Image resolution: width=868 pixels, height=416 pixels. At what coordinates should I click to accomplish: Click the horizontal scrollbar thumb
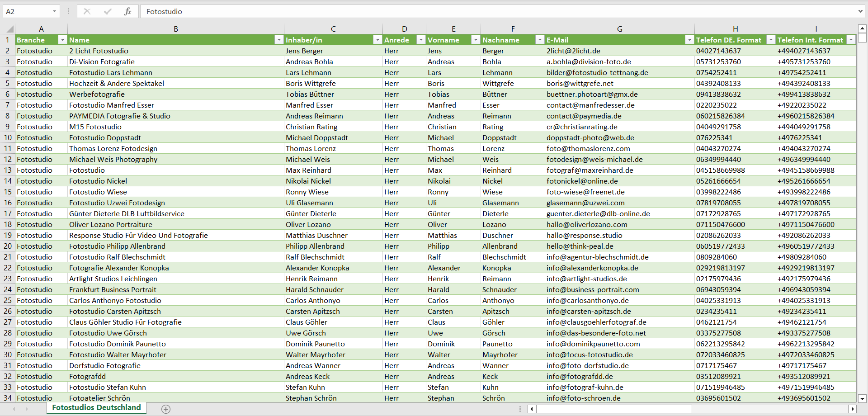pos(614,409)
